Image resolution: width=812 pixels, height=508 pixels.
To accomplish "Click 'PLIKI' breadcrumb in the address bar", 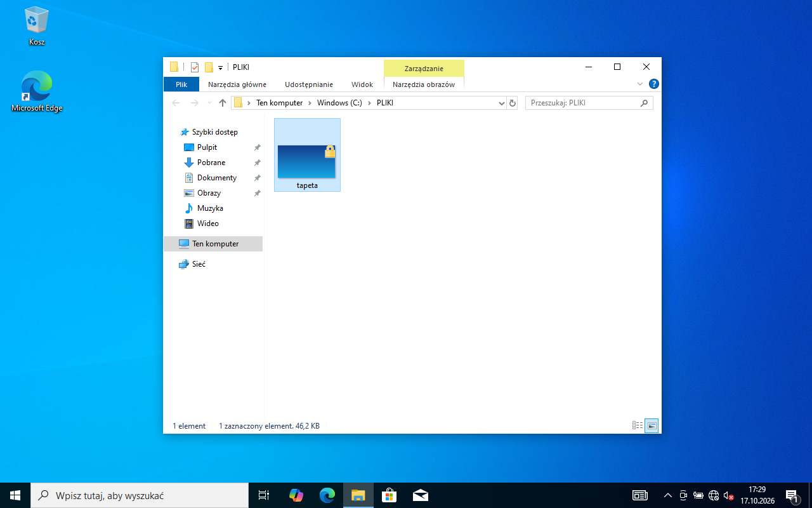I will [385, 103].
